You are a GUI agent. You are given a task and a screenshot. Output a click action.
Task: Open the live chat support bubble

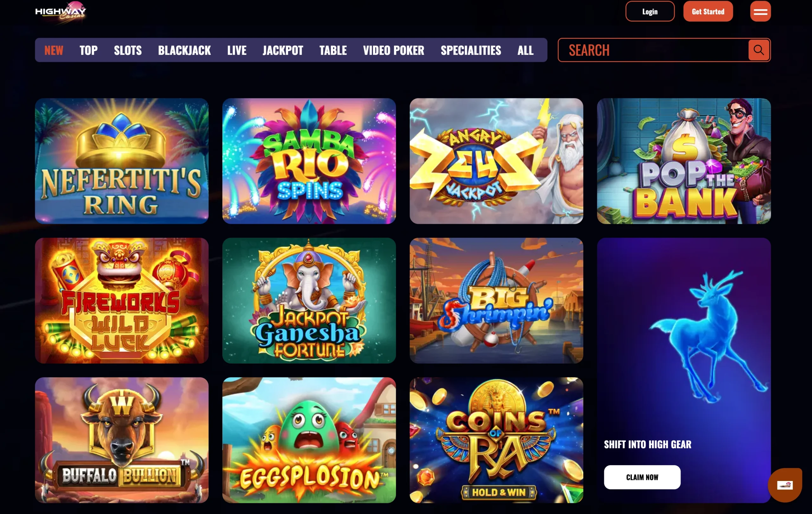pyautogui.click(x=785, y=485)
